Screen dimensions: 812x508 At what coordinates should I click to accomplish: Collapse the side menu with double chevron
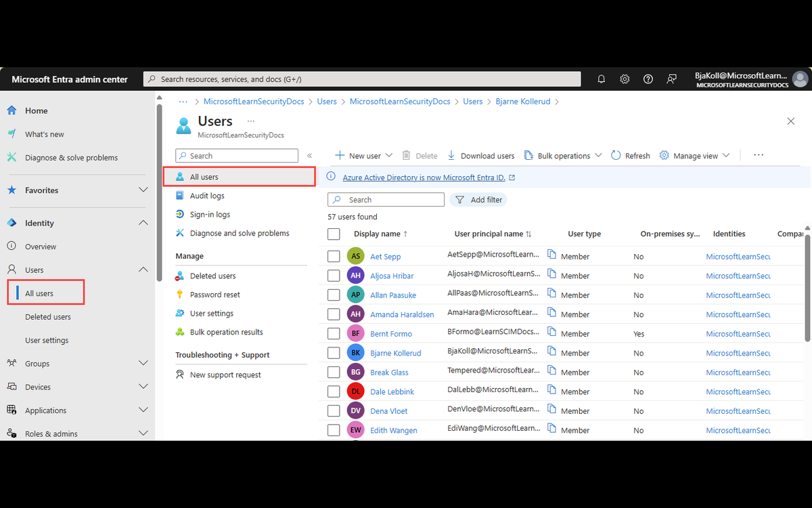(309, 156)
